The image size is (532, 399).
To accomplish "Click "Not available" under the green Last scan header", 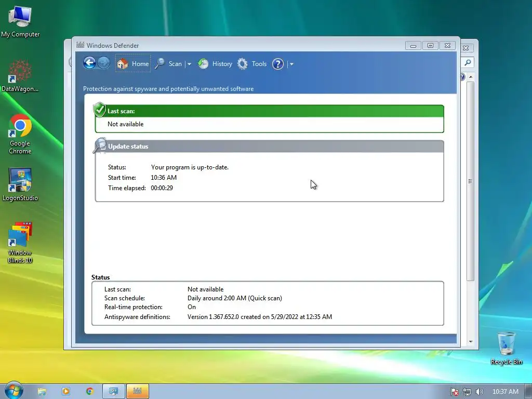I will tap(126, 124).
